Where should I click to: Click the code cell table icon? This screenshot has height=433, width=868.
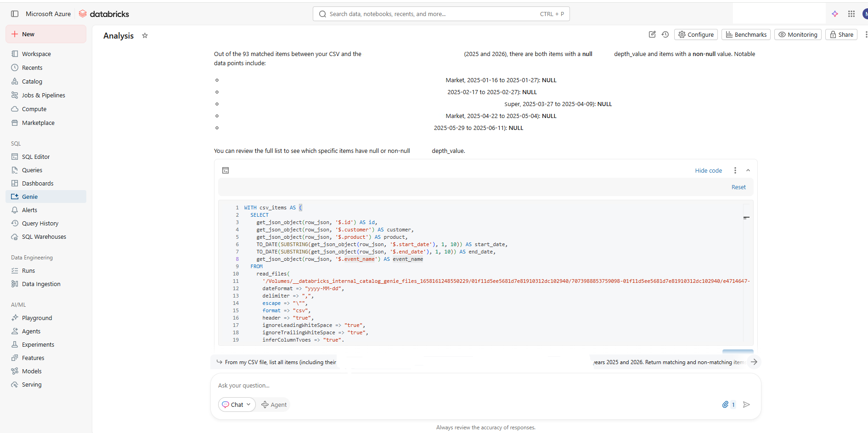pyautogui.click(x=225, y=170)
